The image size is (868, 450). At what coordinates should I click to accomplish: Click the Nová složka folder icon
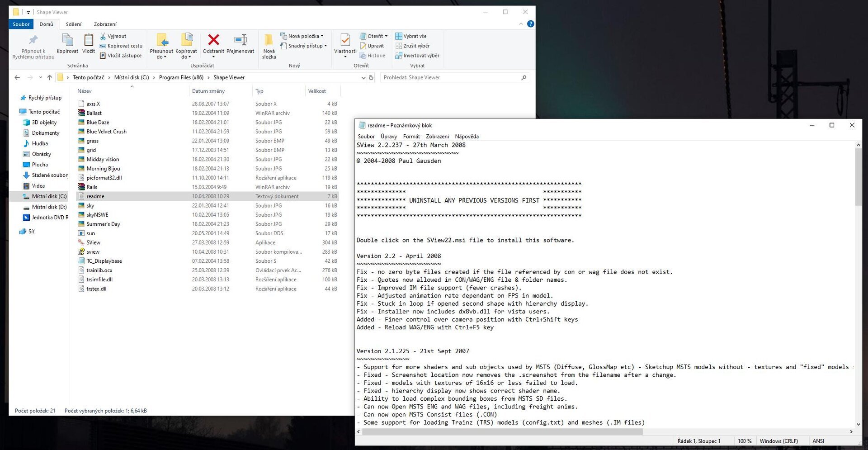pos(269,40)
